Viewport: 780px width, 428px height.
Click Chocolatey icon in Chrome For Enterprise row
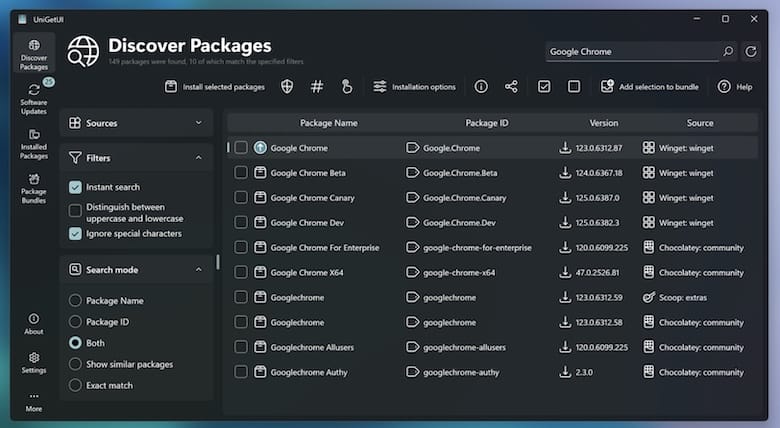pyautogui.click(x=649, y=247)
